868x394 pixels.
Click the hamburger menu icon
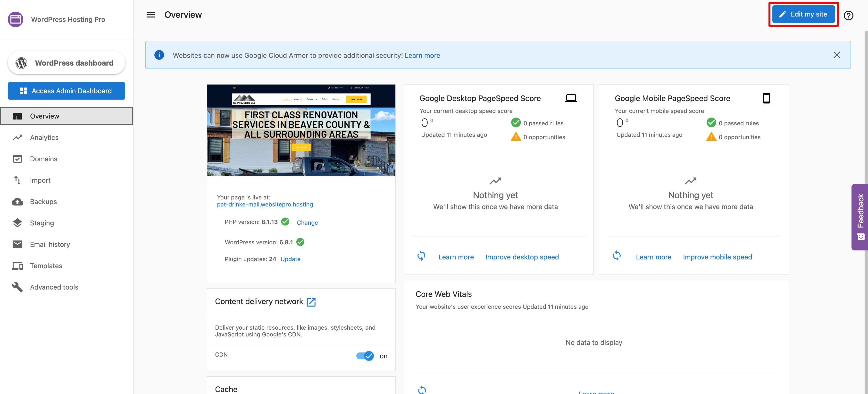point(151,15)
